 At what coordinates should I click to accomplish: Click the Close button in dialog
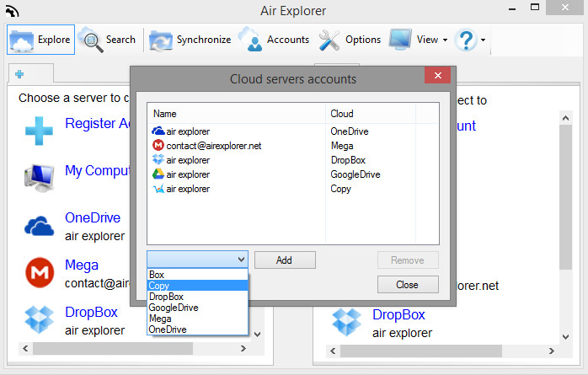(x=408, y=285)
